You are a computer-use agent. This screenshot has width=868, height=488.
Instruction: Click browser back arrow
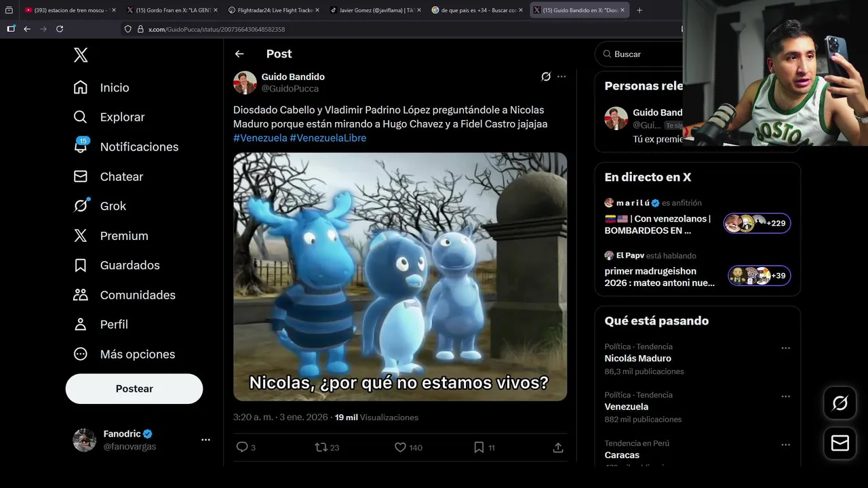(x=27, y=29)
